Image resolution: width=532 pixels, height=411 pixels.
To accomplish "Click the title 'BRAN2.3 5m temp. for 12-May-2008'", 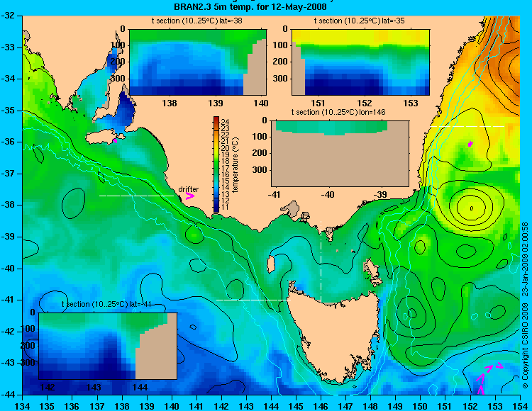I will (250, 6).
